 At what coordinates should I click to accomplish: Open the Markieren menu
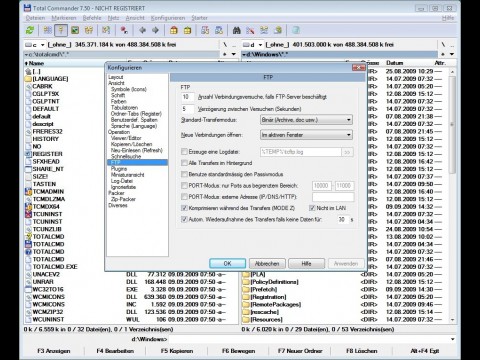pyautogui.click(x=64, y=18)
